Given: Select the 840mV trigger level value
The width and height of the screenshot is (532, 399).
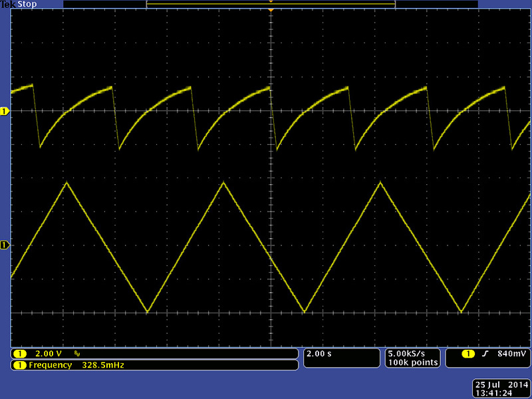Looking at the screenshot, I should pos(510,353).
